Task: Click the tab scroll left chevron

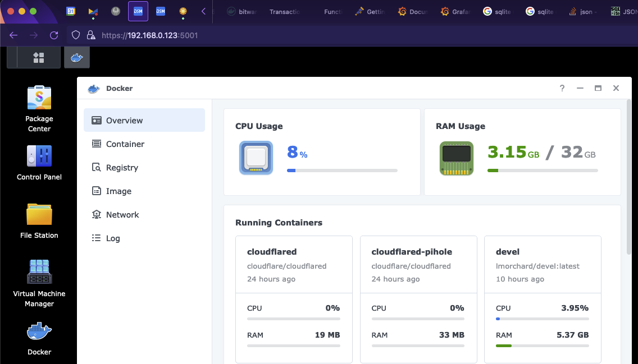Action: coord(203,11)
